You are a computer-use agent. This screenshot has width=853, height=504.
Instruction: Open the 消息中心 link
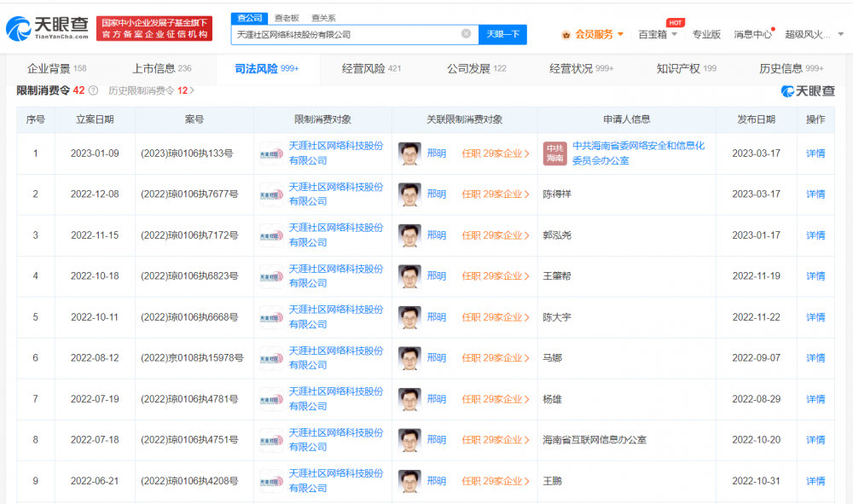click(752, 34)
